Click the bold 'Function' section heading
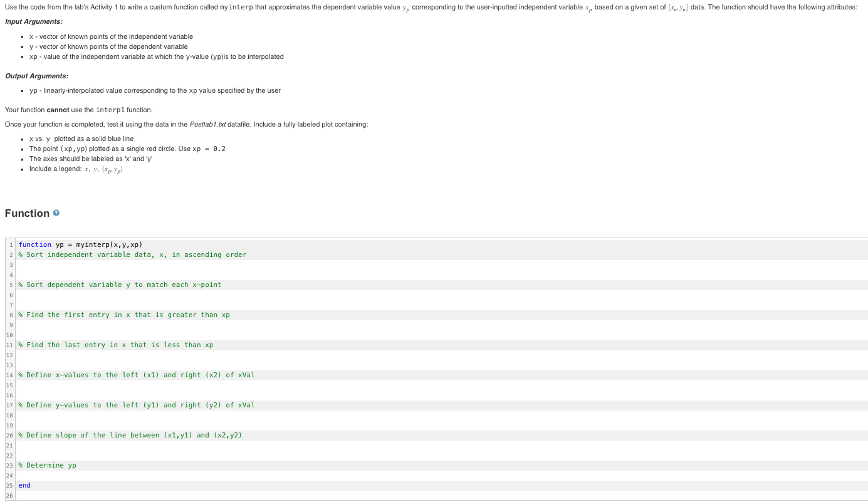This screenshot has height=502, width=868. pyautogui.click(x=27, y=213)
